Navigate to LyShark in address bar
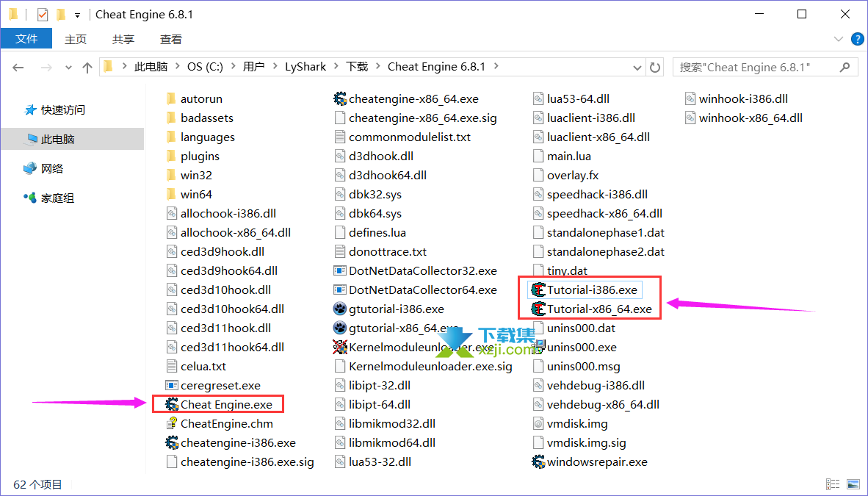Image resolution: width=868 pixels, height=496 pixels. 305,67
